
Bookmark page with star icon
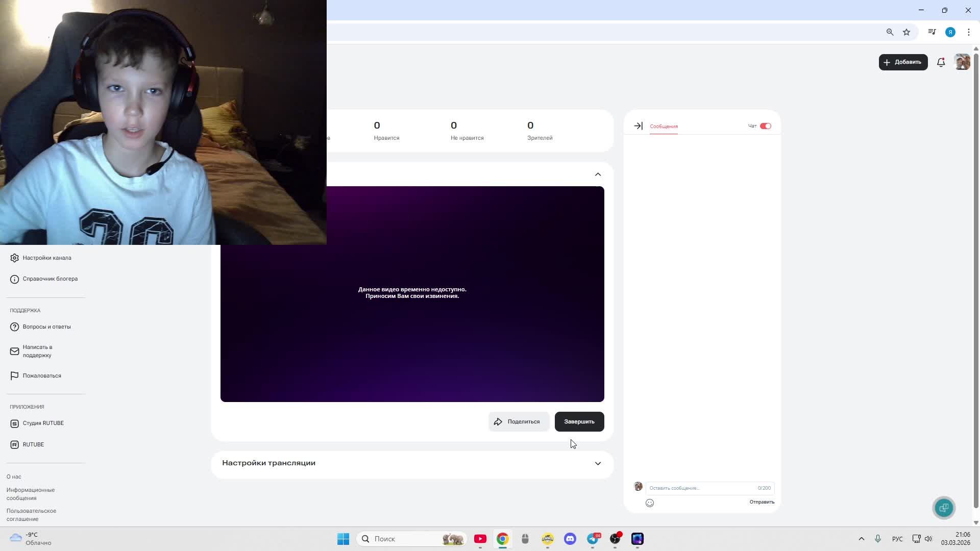906,32
